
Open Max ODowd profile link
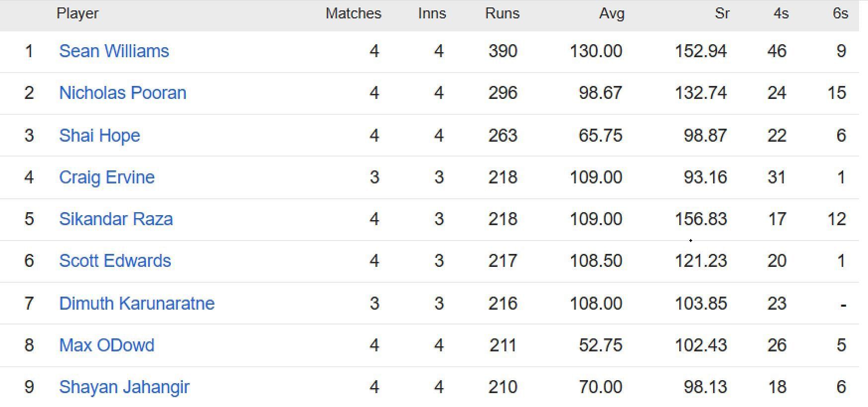pos(107,345)
